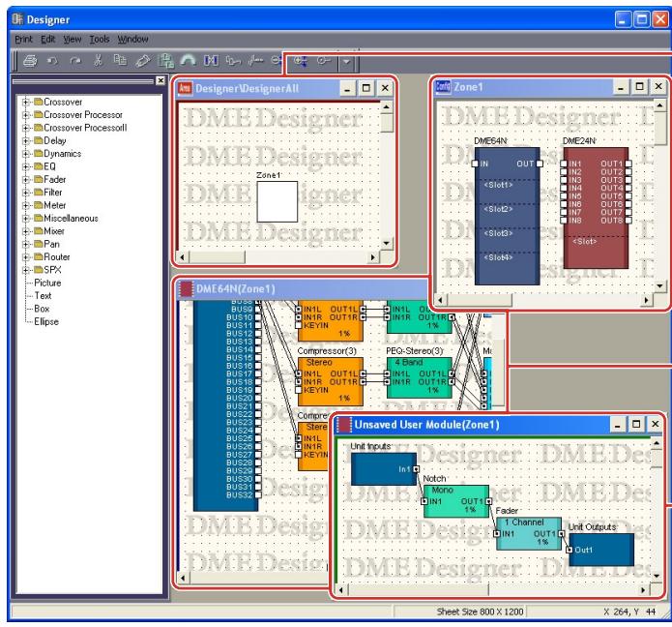Screen dimensions: 672x627
Task: Select the Miscellaneous folder label
Action: click(x=71, y=219)
